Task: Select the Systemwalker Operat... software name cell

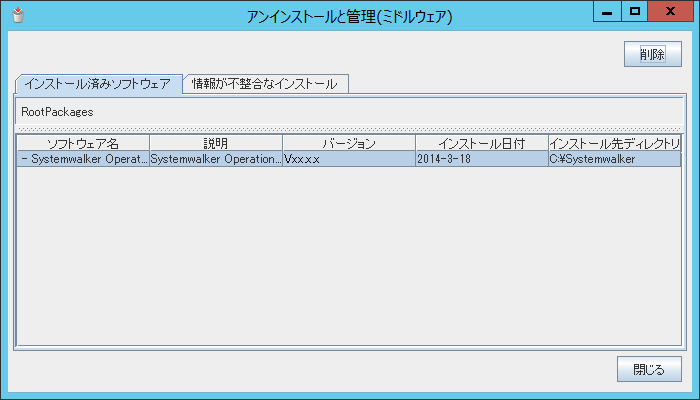Action: point(83,159)
